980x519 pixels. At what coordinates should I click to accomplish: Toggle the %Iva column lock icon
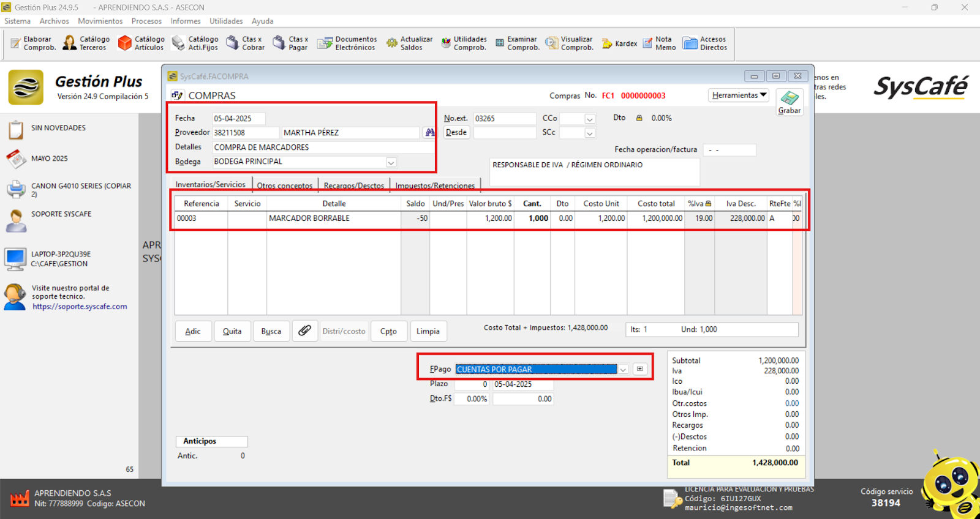tap(708, 204)
